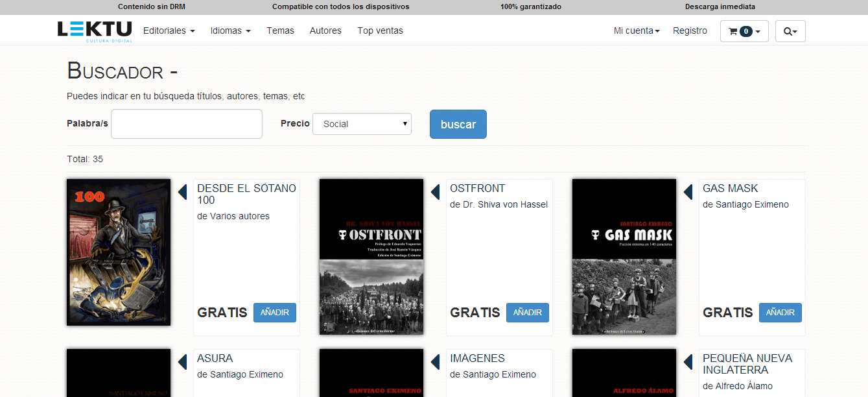This screenshot has height=397, width=868.
Task: Open the shopping cart dropdown
Action: click(x=744, y=31)
